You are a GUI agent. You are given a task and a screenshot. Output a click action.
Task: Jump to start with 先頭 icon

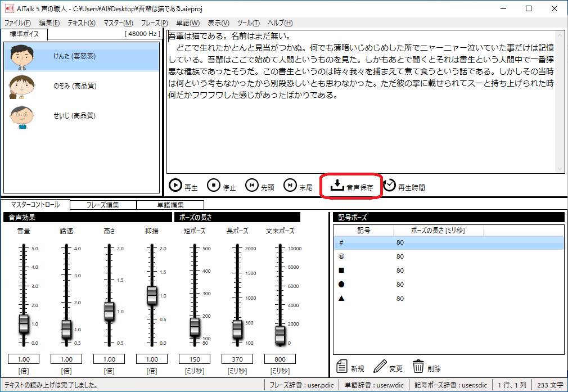pyautogui.click(x=252, y=185)
